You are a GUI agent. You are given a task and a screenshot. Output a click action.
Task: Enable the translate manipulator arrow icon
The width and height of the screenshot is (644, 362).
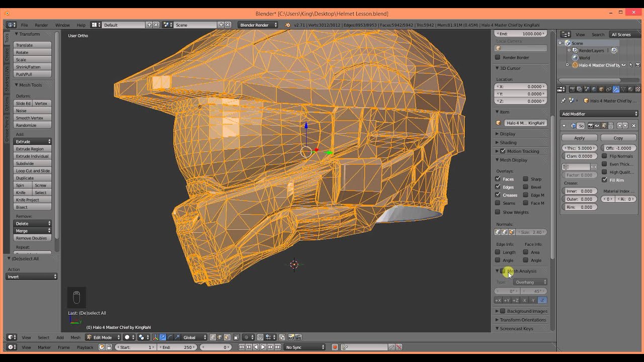tap(163, 337)
